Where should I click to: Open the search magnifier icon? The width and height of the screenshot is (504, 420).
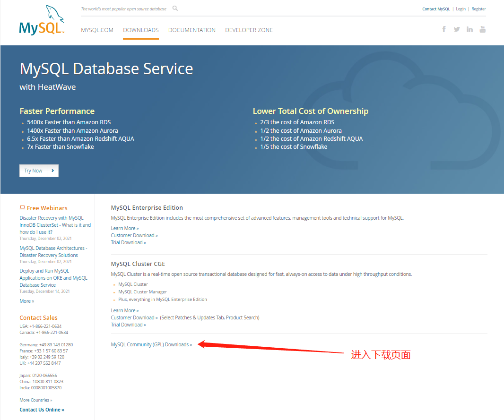(x=175, y=9)
